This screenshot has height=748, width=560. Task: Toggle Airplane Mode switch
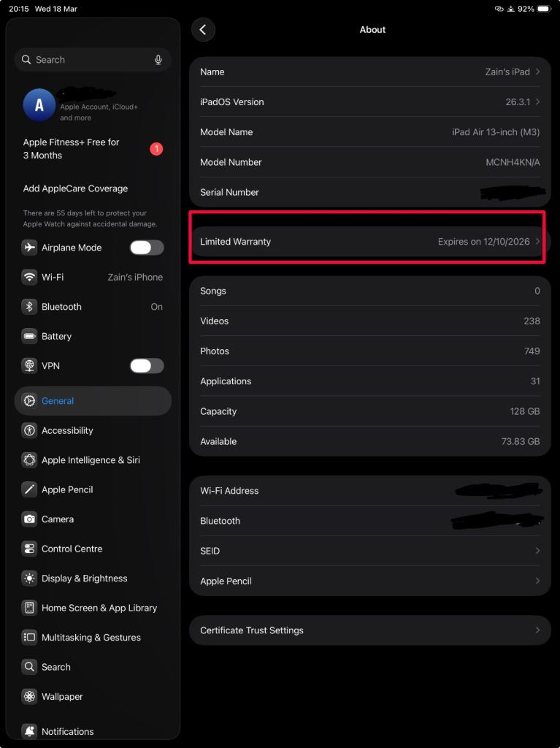click(x=147, y=248)
